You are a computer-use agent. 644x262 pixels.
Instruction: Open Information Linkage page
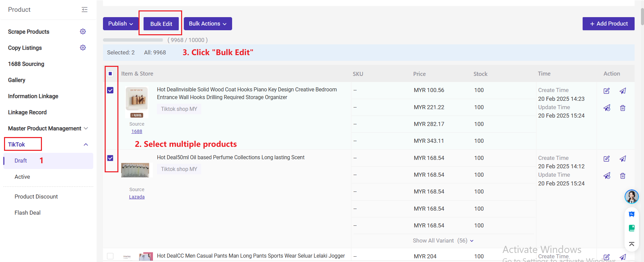[33, 96]
